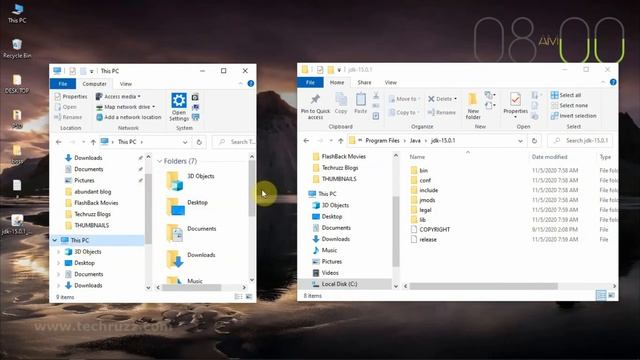
Task: Click Up arrow in jdk window
Action: click(x=340, y=141)
